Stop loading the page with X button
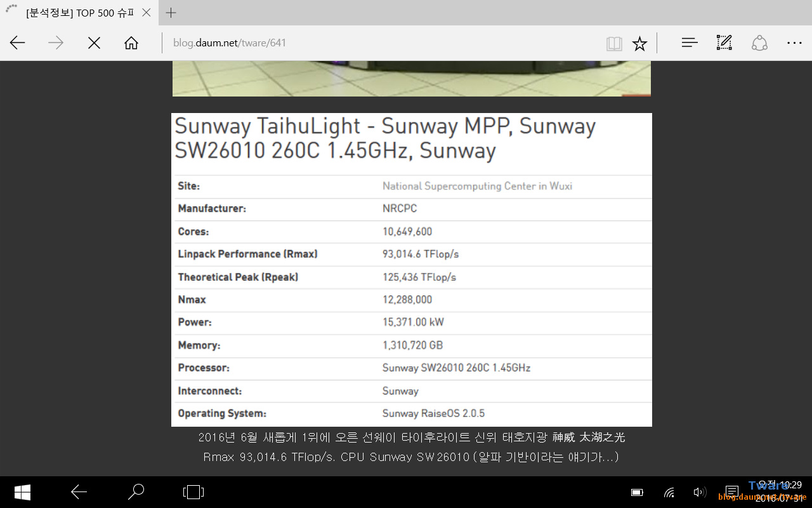 [x=94, y=43]
